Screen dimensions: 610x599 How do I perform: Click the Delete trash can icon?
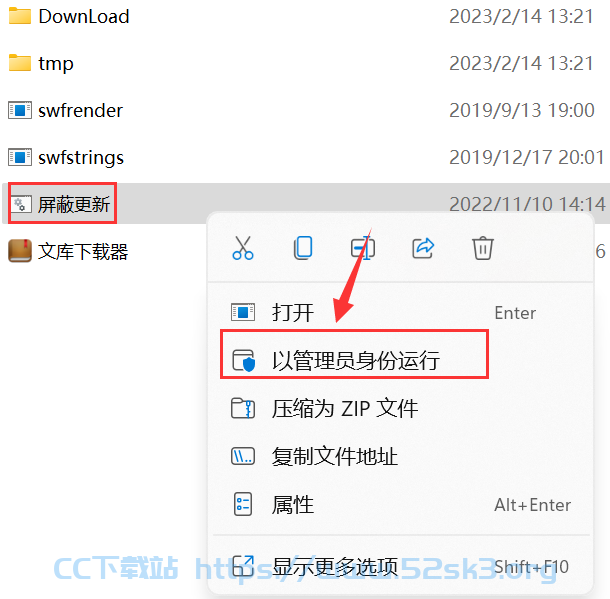click(483, 248)
